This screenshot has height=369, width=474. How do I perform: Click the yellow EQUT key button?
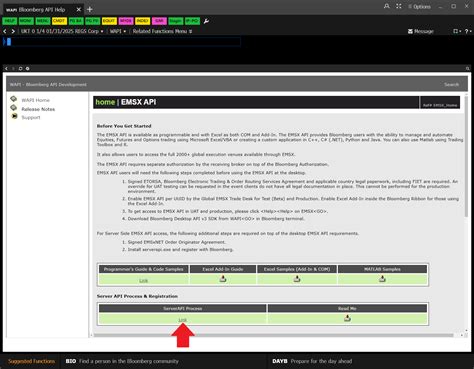pyautogui.click(x=109, y=21)
